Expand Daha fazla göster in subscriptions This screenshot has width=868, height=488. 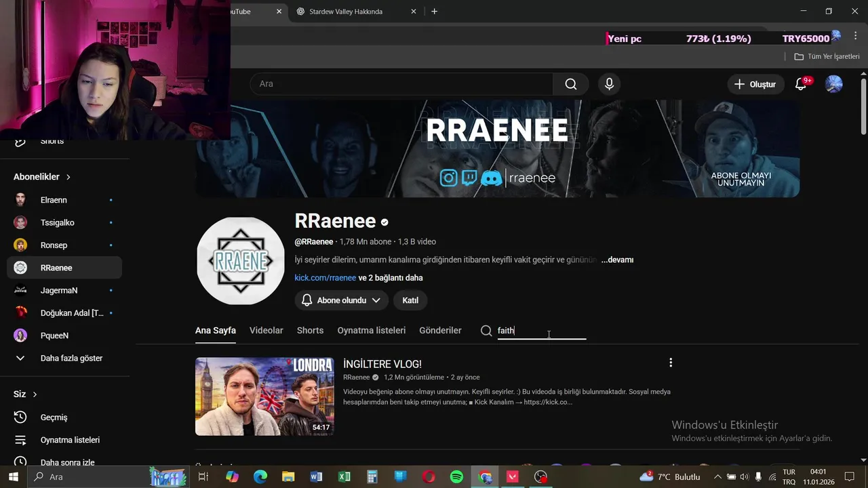64,358
